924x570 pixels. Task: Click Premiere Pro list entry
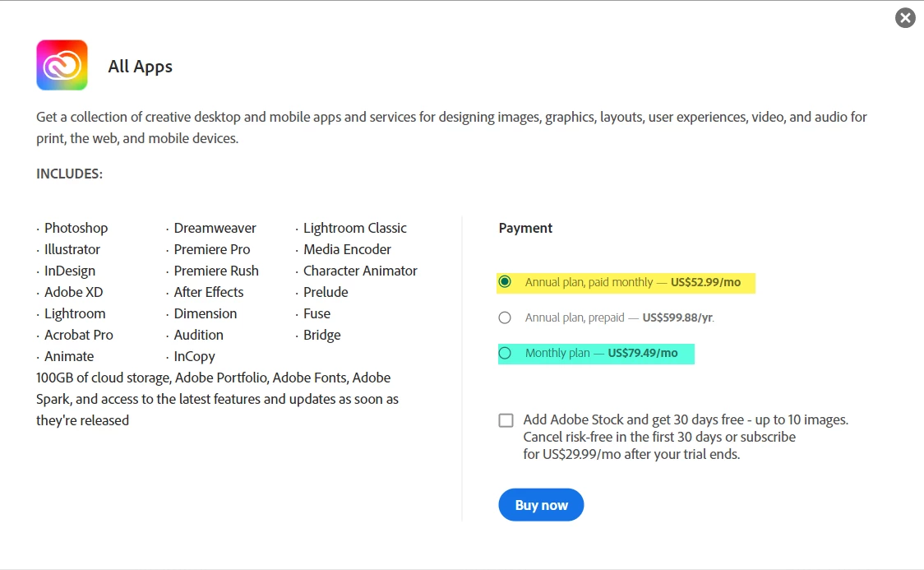[x=212, y=249]
